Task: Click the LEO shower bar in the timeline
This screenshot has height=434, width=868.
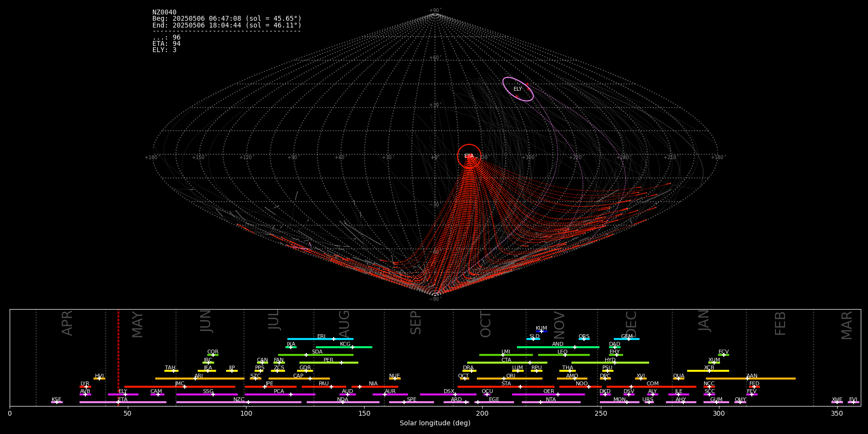Action: click(x=564, y=355)
